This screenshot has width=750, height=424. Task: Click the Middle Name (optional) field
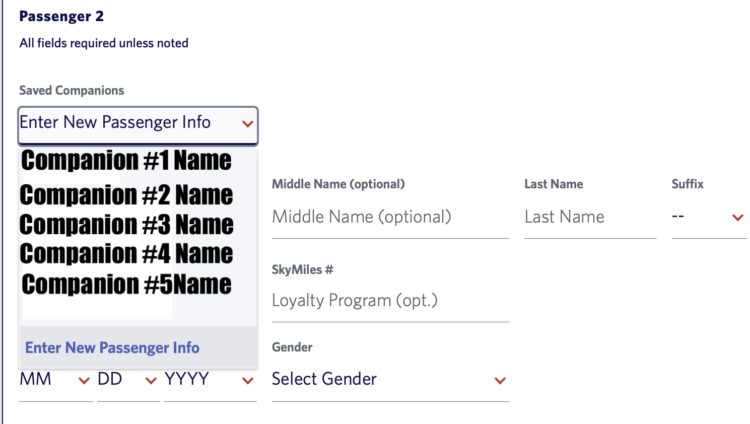click(390, 217)
